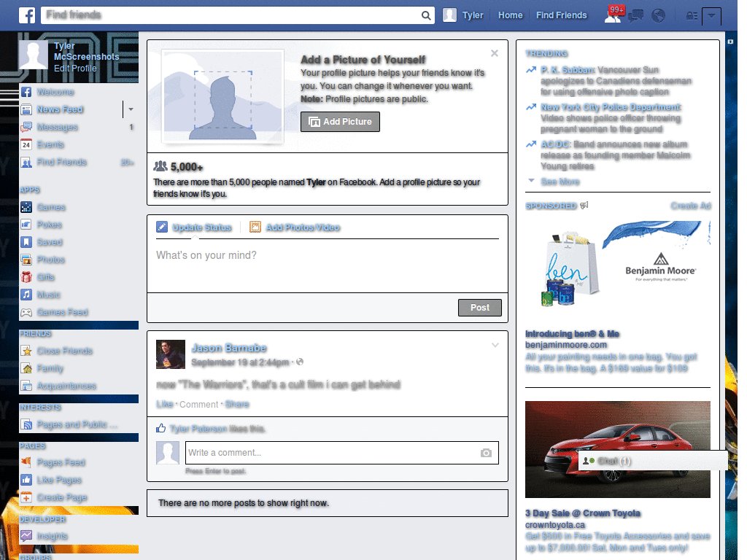The image size is (747, 560).
Task: Open Events calendar icon
Action: (x=26, y=144)
